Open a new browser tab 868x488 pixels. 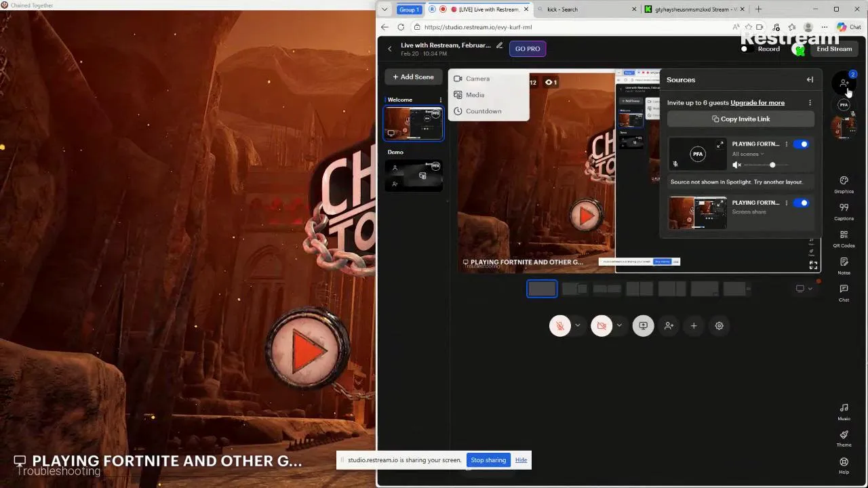758,9
